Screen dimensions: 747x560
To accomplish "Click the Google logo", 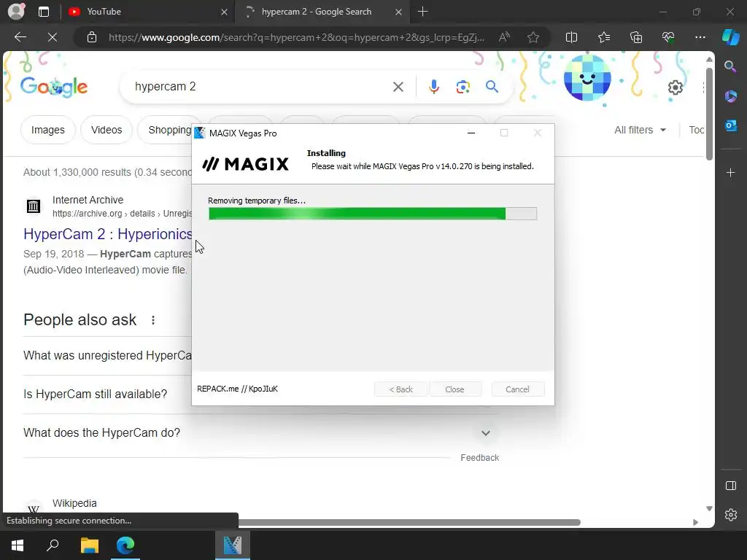I will point(54,87).
